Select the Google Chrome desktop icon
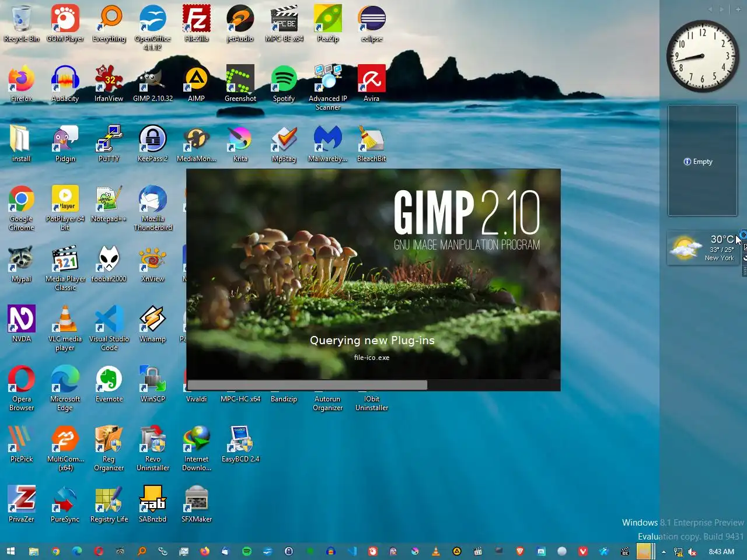Viewport: 747px width, 560px height. tap(22, 208)
